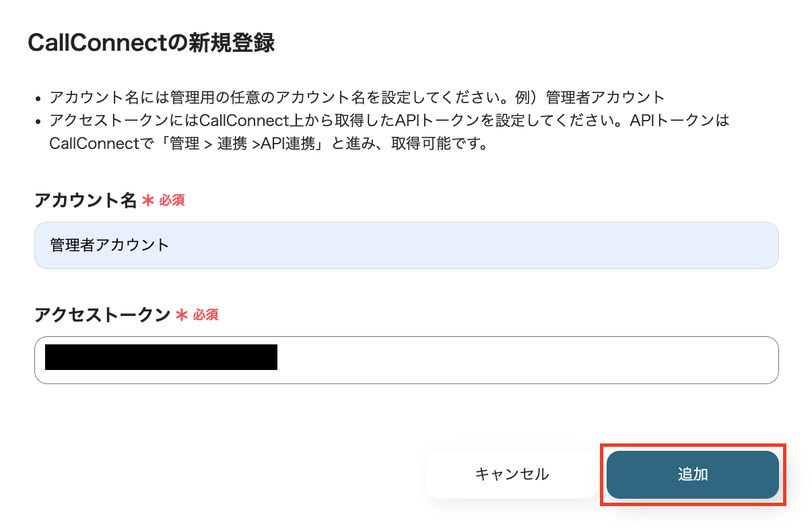Image resolution: width=812 pixels, height=527 pixels.
Task: Click the キャンセル button
Action: coord(512,474)
